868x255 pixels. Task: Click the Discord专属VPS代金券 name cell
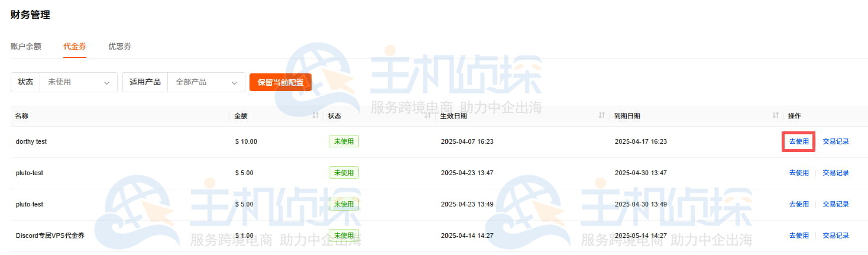(50, 235)
